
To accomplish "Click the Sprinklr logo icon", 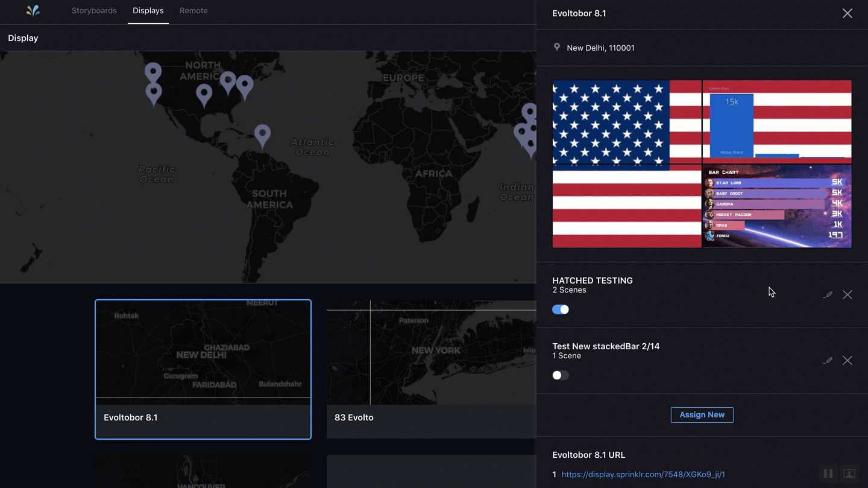I will 33,11.
